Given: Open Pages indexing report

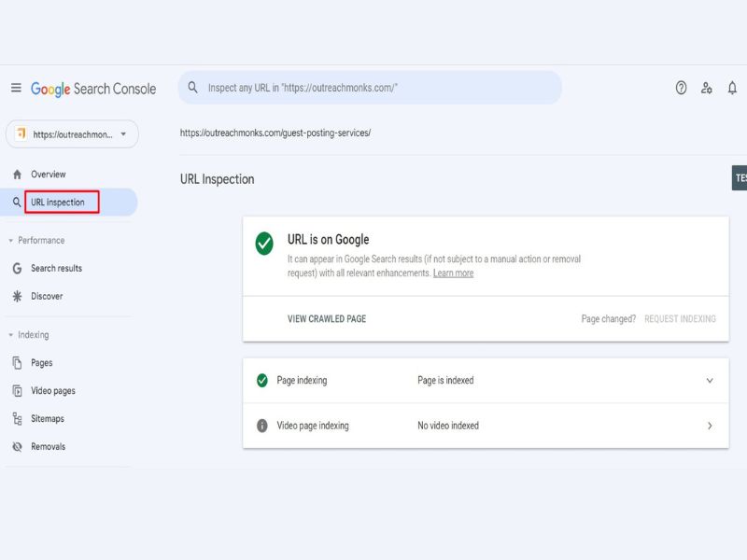Looking at the screenshot, I should tap(41, 363).
